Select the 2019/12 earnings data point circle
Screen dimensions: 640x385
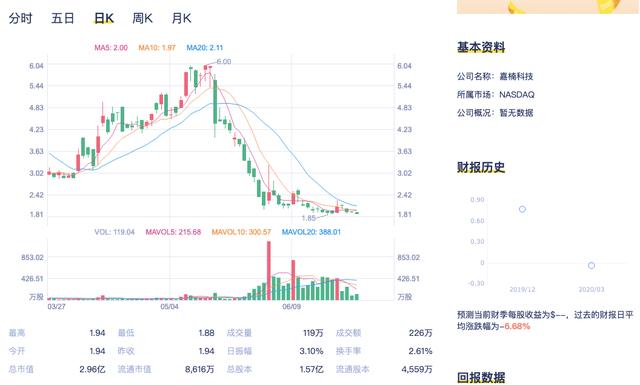coord(522,209)
